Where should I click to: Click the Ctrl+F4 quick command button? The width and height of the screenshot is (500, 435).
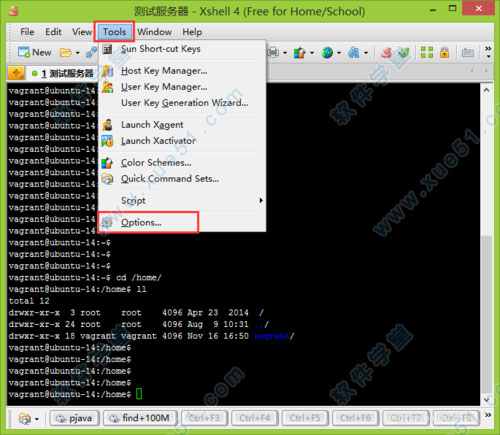[x=255, y=418]
